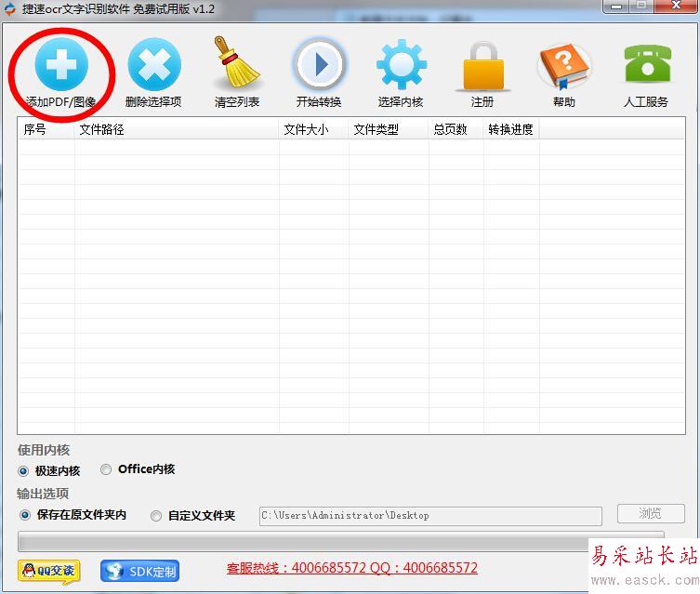This screenshot has width=700, height=594.
Task: Sort by the 文件路径 column header
Action: [x=177, y=130]
